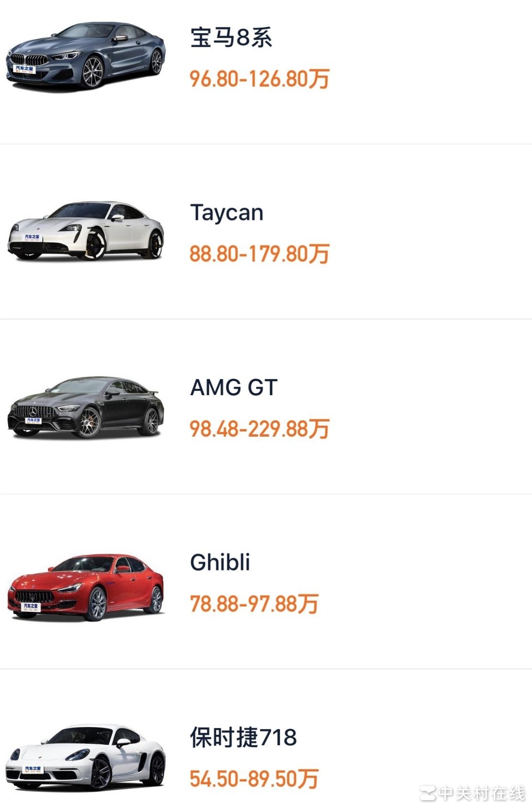Image resolution: width=532 pixels, height=809 pixels.
Task: Click the 78.88-97.88万 price text
Action: (x=254, y=604)
